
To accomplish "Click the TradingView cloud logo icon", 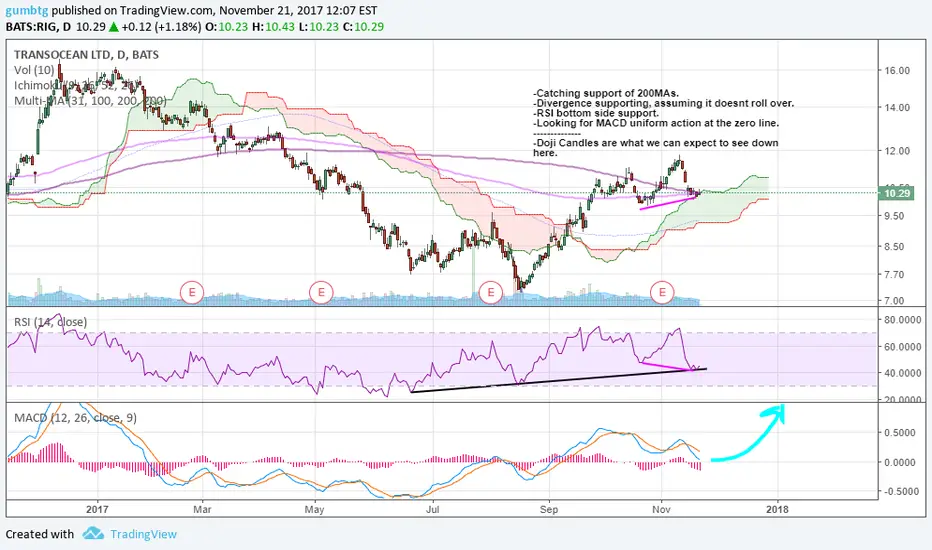I will [x=93, y=533].
